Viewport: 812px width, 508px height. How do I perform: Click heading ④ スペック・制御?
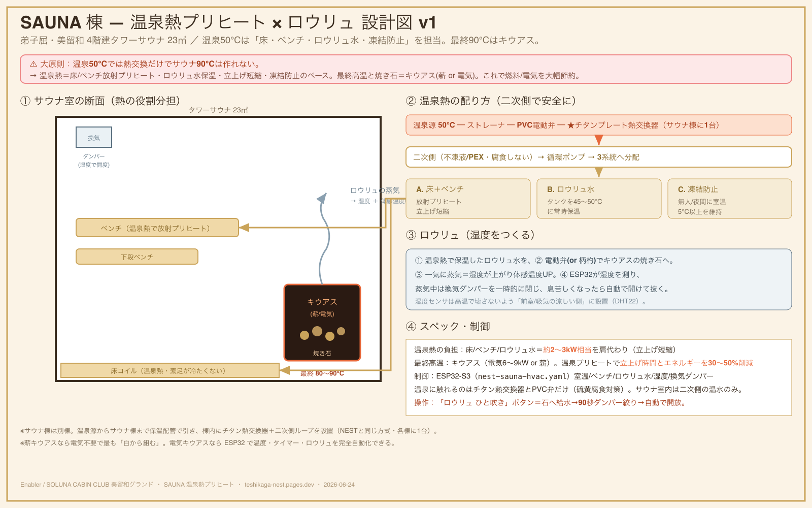click(448, 326)
